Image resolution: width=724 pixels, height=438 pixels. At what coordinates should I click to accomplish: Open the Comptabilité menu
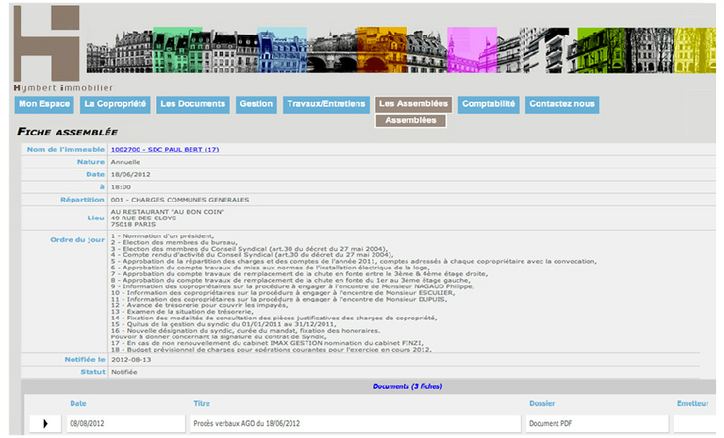click(489, 104)
